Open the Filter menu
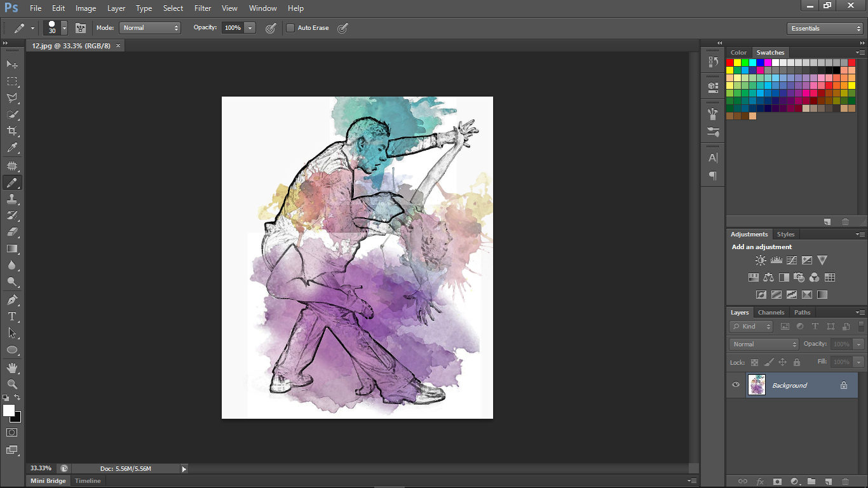868x488 pixels. (x=203, y=8)
